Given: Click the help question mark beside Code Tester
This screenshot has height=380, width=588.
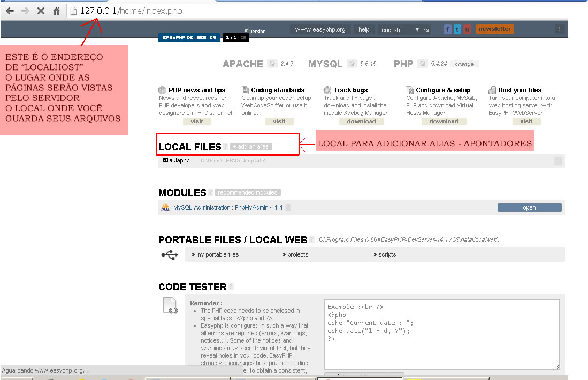Looking at the screenshot, I should [231, 286].
